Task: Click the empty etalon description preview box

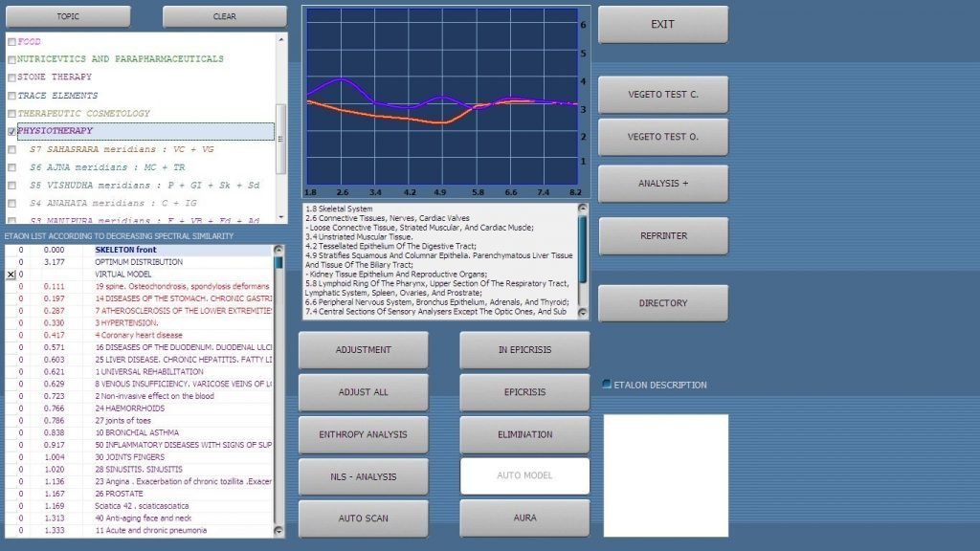Action: coord(665,475)
